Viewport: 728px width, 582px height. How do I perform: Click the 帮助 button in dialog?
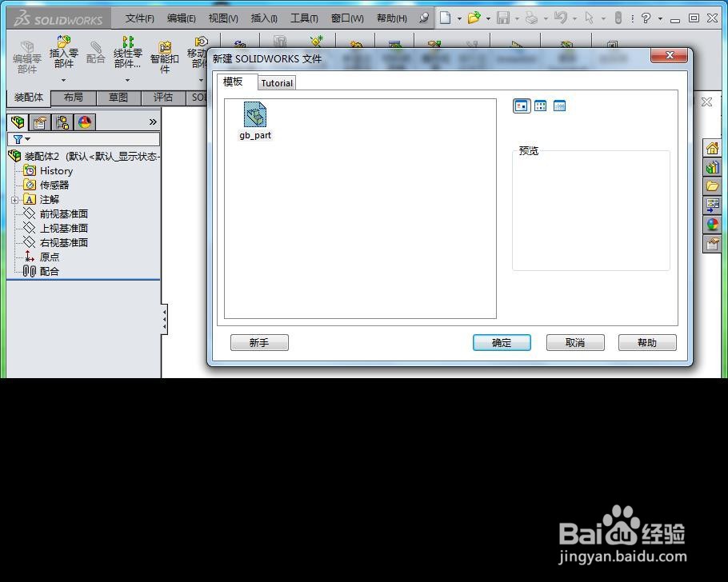point(647,342)
